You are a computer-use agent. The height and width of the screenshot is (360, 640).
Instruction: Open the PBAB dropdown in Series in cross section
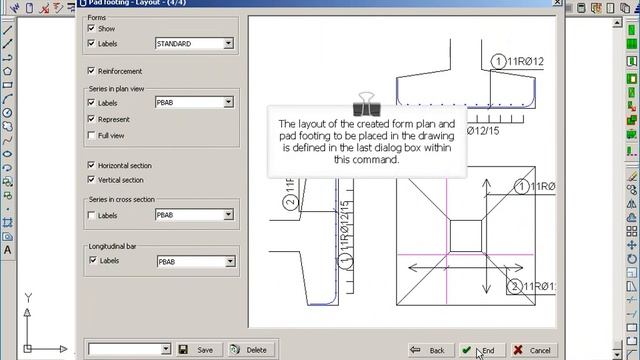click(229, 215)
